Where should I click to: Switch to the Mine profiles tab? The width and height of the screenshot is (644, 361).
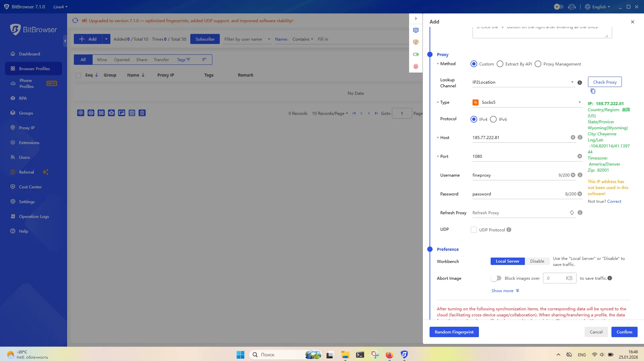point(102,59)
